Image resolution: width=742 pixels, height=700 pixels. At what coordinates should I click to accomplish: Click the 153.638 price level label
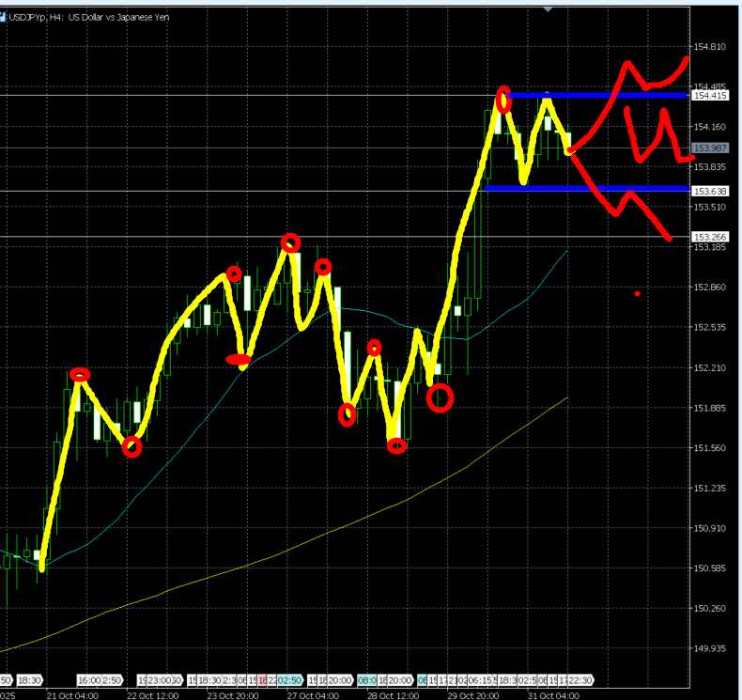click(710, 191)
